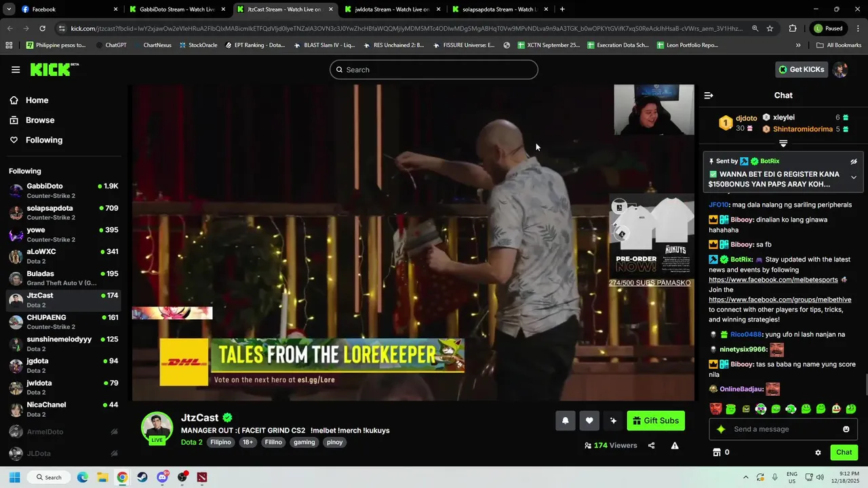
Task: Open solapsapdota channel in Following list
Action: (x=64, y=213)
